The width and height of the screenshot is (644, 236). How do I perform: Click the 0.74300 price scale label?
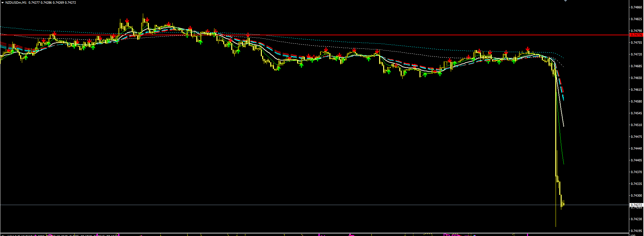click(637, 195)
